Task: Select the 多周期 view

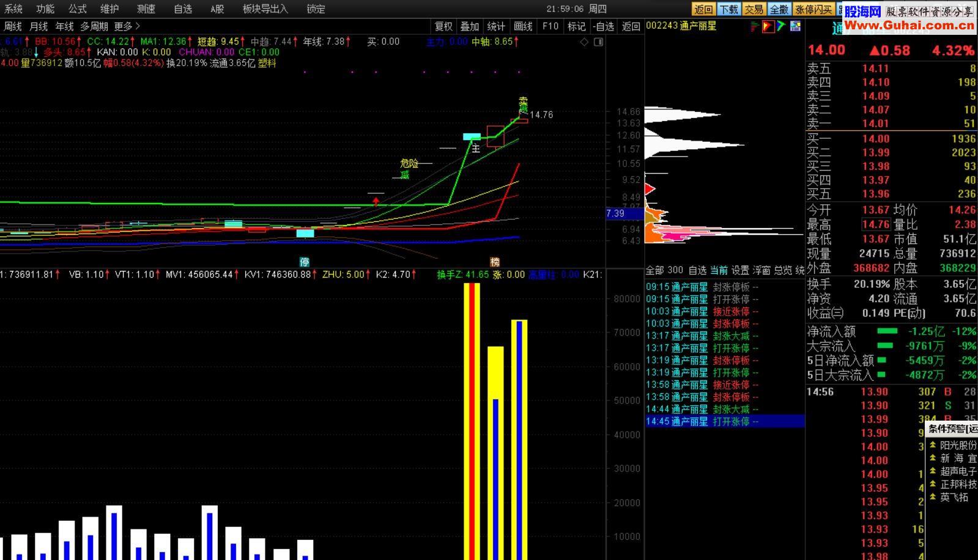Action: 94,26
